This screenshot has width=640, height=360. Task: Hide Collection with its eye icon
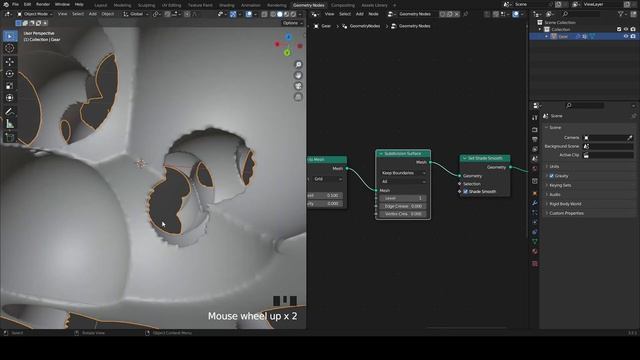(626, 29)
